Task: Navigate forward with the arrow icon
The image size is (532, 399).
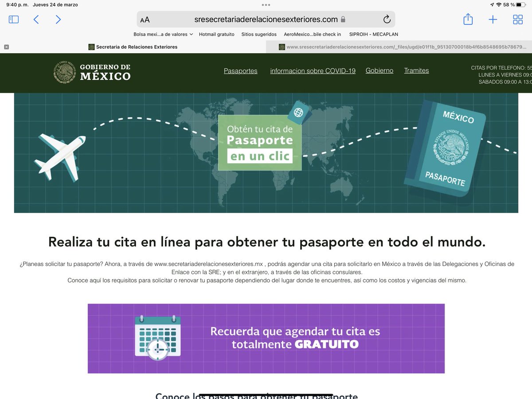Action: point(58,19)
